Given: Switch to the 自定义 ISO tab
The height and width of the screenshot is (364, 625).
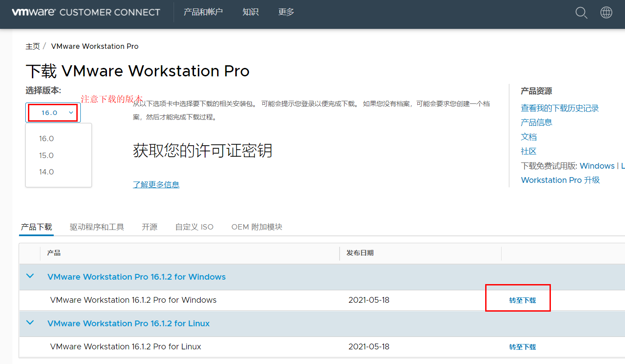Looking at the screenshot, I should pyautogui.click(x=194, y=227).
